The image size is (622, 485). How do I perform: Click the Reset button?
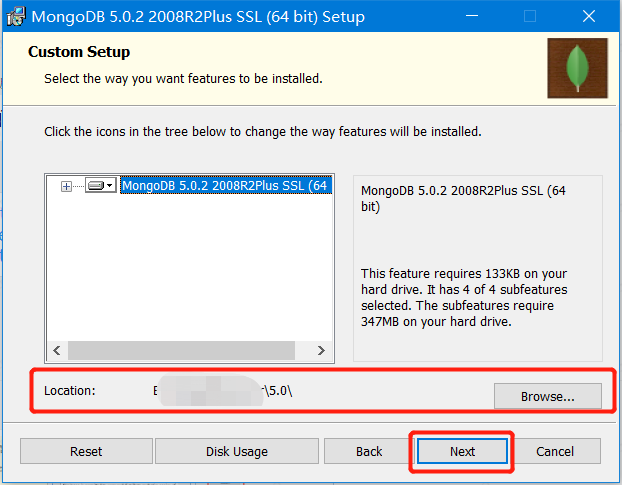click(86, 451)
